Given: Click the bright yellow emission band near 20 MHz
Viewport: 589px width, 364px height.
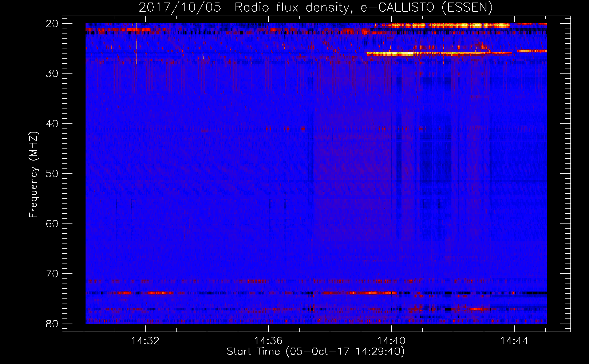Looking at the screenshot, I should 442,25.
